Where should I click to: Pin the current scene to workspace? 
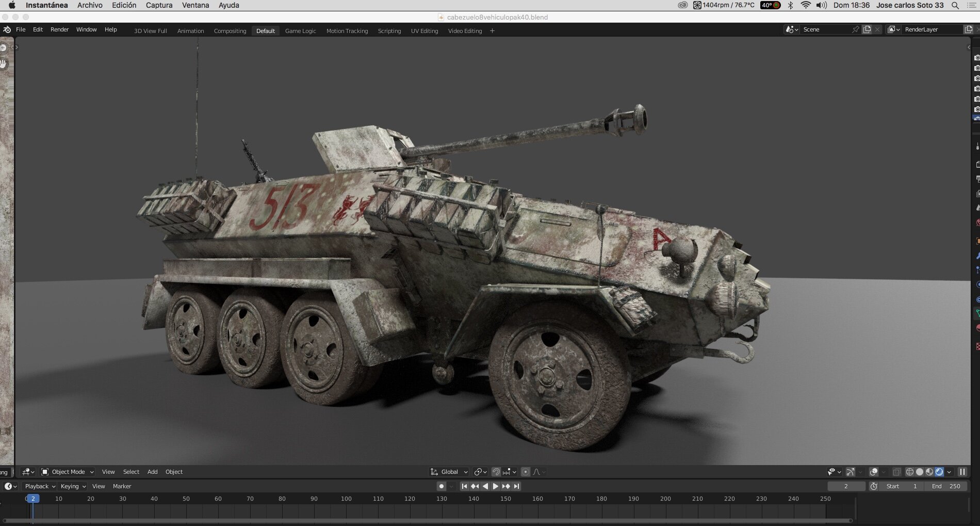[856, 29]
